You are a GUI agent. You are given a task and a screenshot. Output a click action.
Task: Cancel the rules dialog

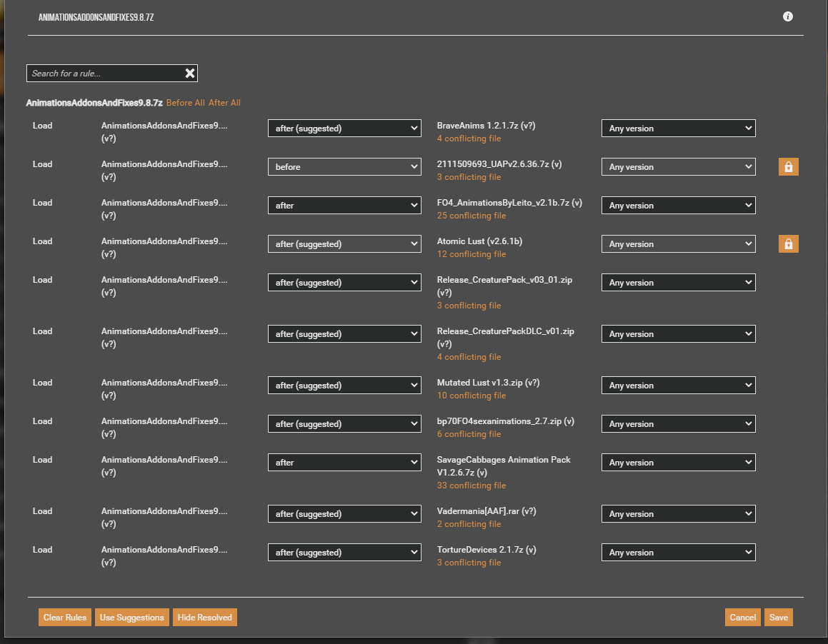(x=742, y=617)
